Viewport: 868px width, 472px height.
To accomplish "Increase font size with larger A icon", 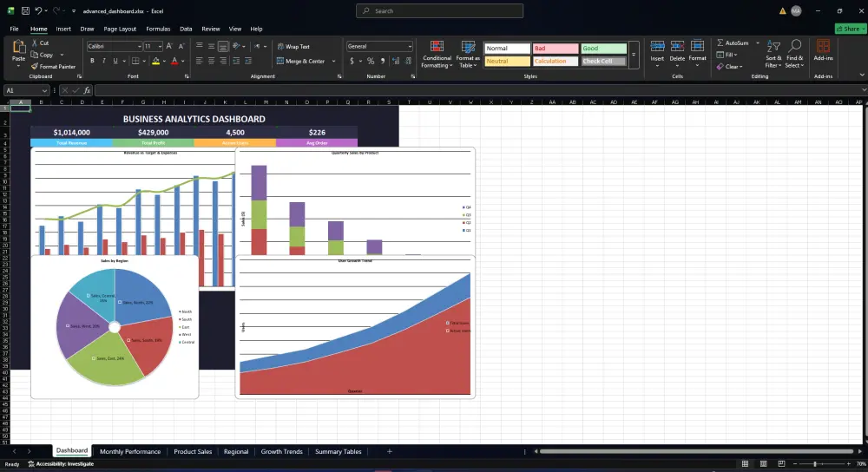I will 169,47.
